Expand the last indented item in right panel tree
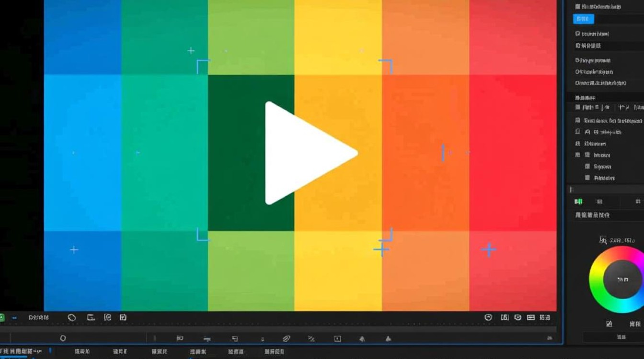Viewport: 644px width, 359px height. (587, 178)
